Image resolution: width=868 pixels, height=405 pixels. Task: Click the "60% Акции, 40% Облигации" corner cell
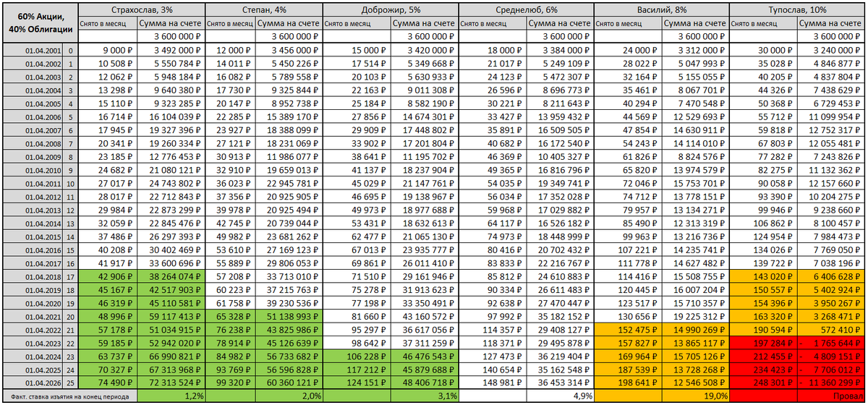tap(40, 23)
